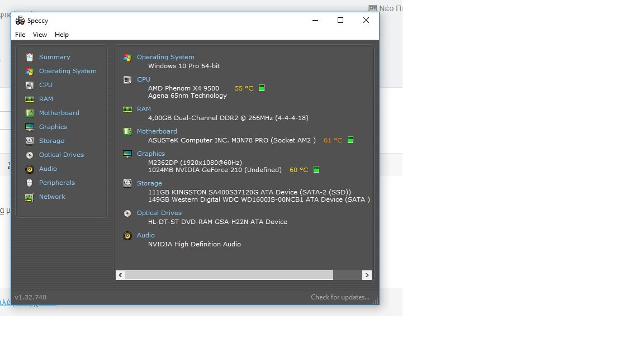This screenshot has width=644, height=362.
Task: Click the CPU chip icon in sidebar
Action: (30, 85)
